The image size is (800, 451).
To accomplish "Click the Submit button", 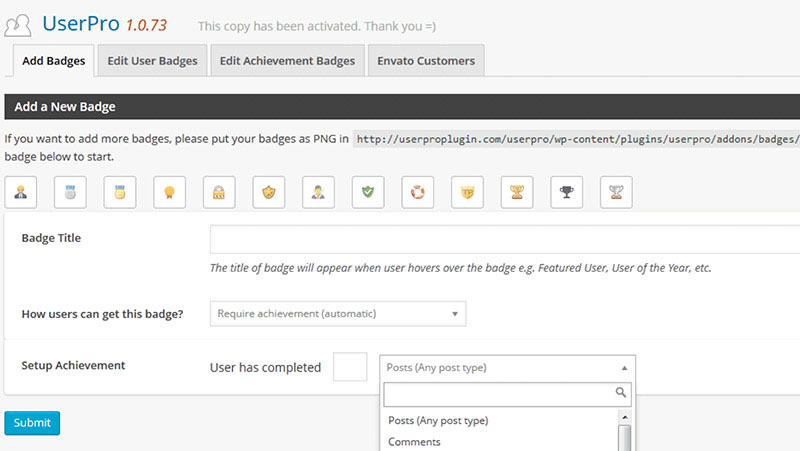I will coord(32,423).
